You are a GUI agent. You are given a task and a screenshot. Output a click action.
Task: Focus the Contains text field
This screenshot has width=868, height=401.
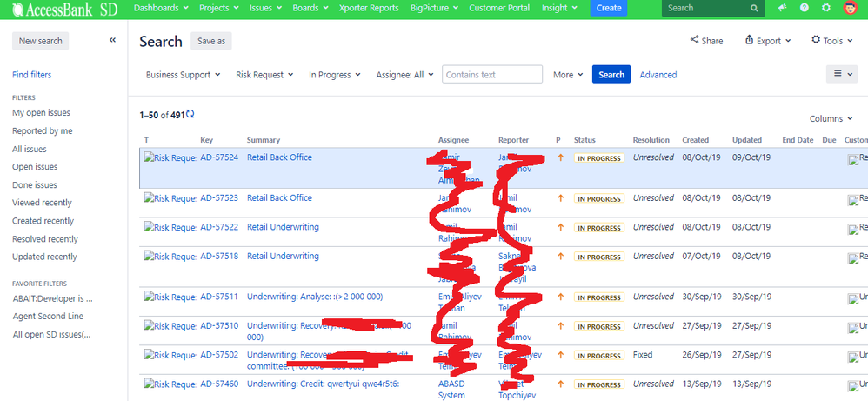[492, 74]
